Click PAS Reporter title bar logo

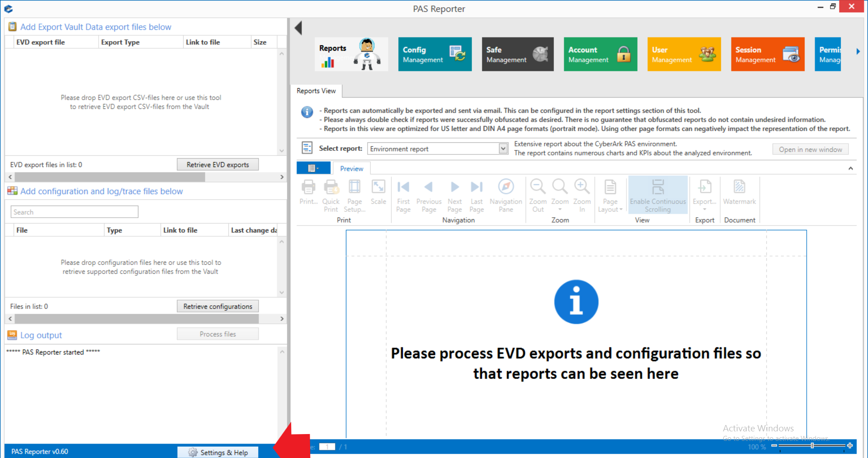coord(8,9)
